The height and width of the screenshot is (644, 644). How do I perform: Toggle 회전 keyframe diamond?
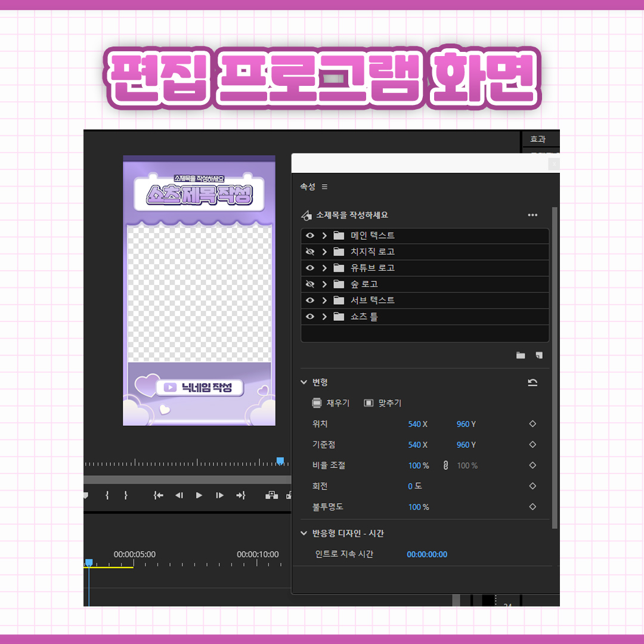click(x=532, y=486)
